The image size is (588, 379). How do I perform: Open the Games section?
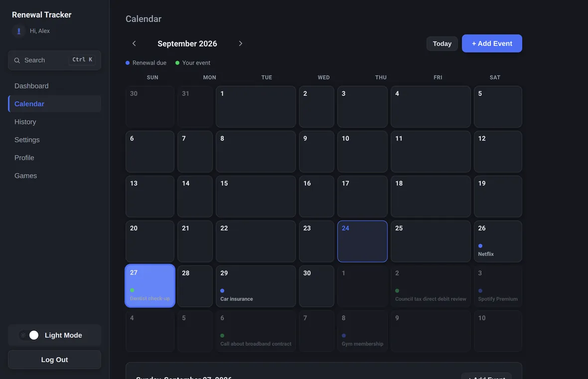click(x=54, y=176)
